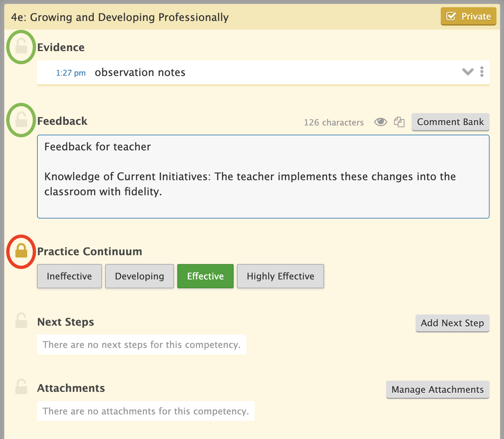Click the Practice Continuum heading
The width and height of the screenshot is (504, 439).
pyautogui.click(x=89, y=252)
